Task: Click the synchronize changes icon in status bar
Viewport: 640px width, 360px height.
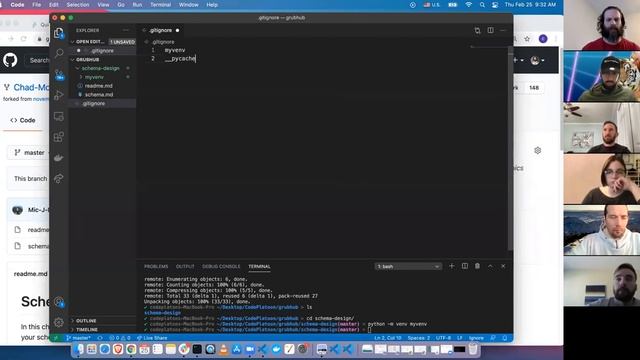Action: pyautogui.click(x=100, y=338)
